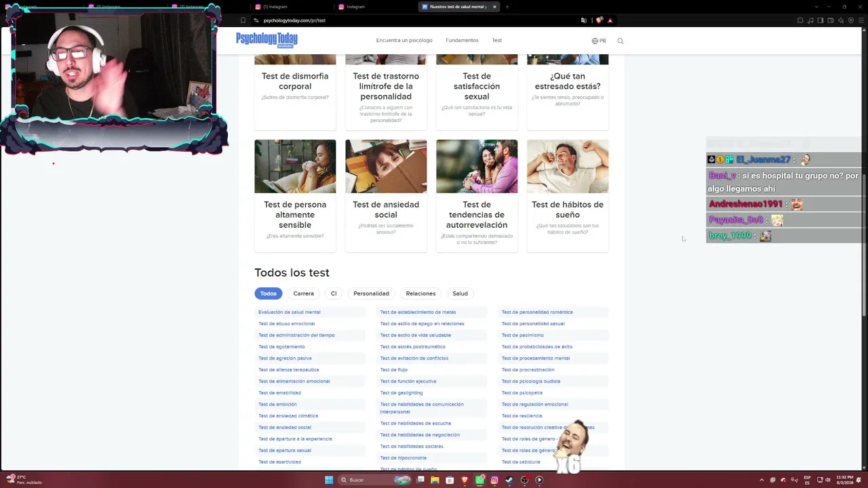Open Instagram app from the taskbar
The width and height of the screenshot is (868, 488).
(x=494, y=480)
